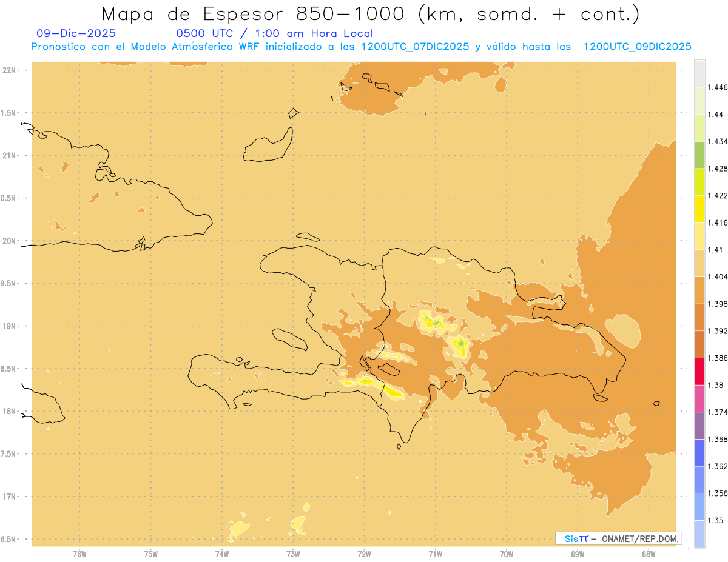Click the 71W longitude label
This screenshot has width=728, height=562.
pos(435,554)
